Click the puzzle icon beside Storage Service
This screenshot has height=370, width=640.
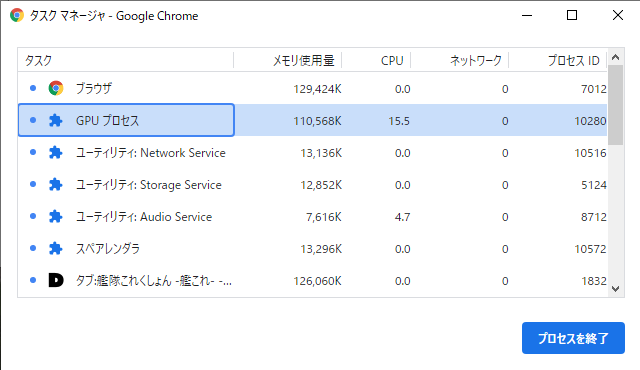[56, 184]
